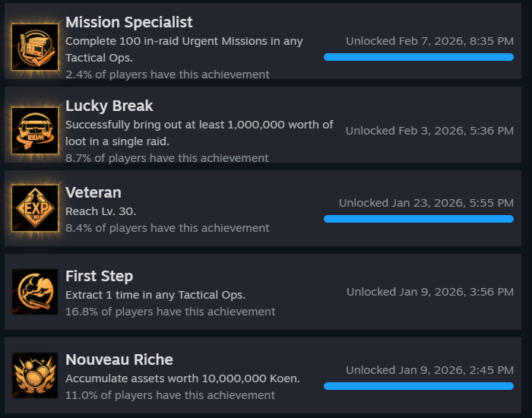Select the Mission Specialist title
Image resolution: width=532 pixels, height=418 pixels.
click(129, 22)
